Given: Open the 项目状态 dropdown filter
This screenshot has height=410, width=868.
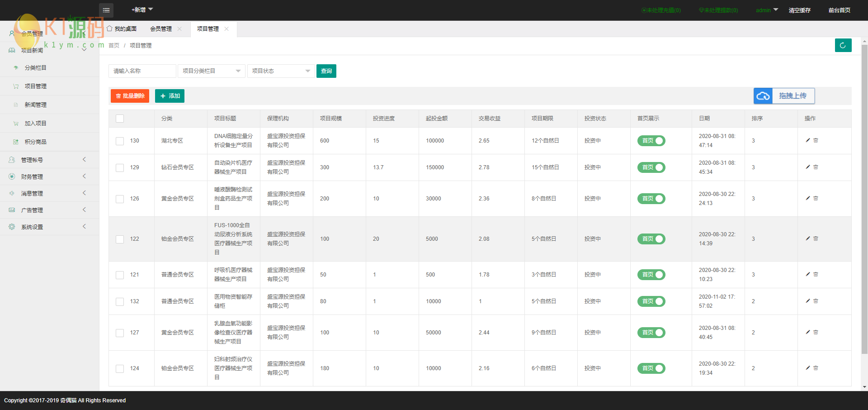Looking at the screenshot, I should pos(281,71).
